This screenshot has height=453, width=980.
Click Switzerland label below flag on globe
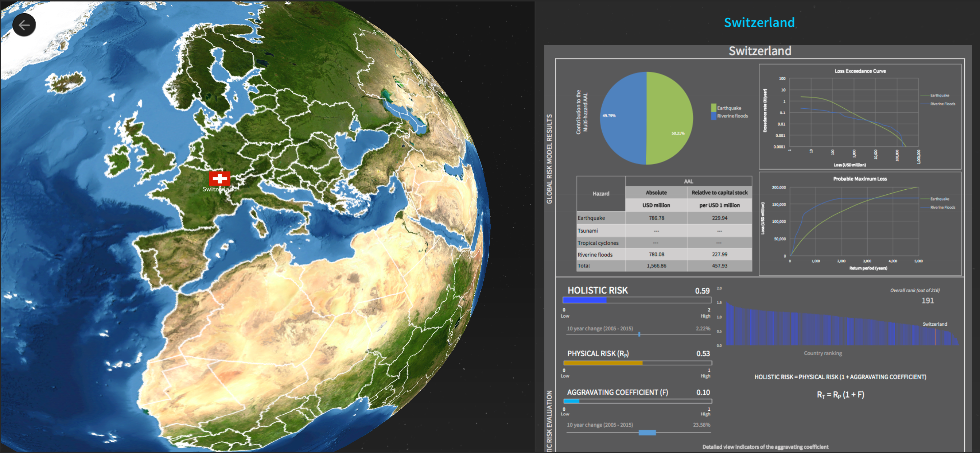(219, 189)
